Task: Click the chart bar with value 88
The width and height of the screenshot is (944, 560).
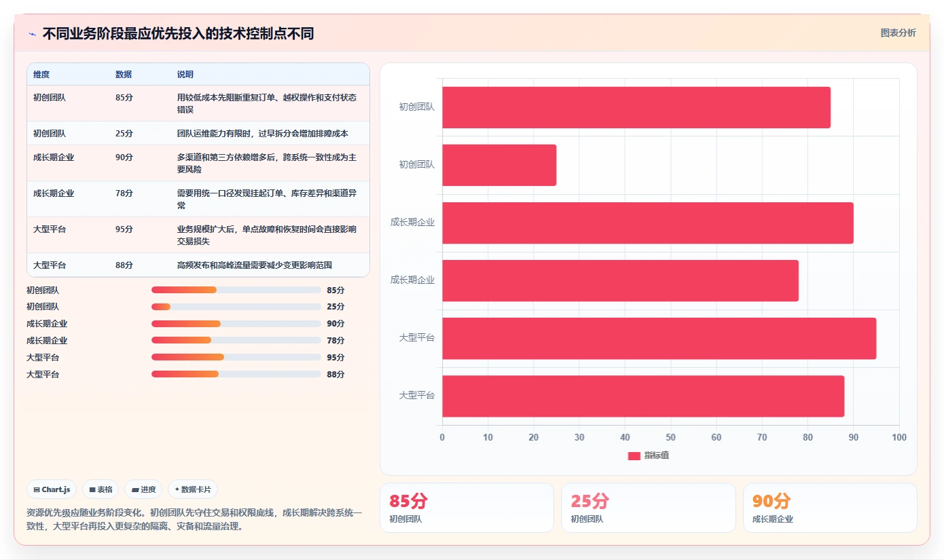Action: (643, 396)
